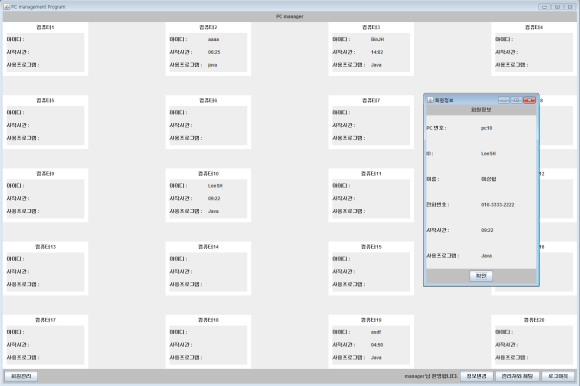
Task: Minimize the PC management Program window
Action: point(544,7)
